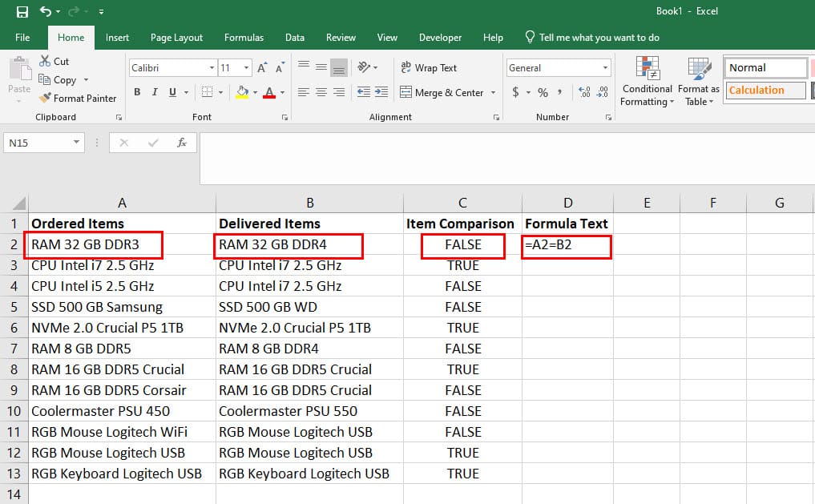Apply Accounting dollar format

[x=515, y=92]
